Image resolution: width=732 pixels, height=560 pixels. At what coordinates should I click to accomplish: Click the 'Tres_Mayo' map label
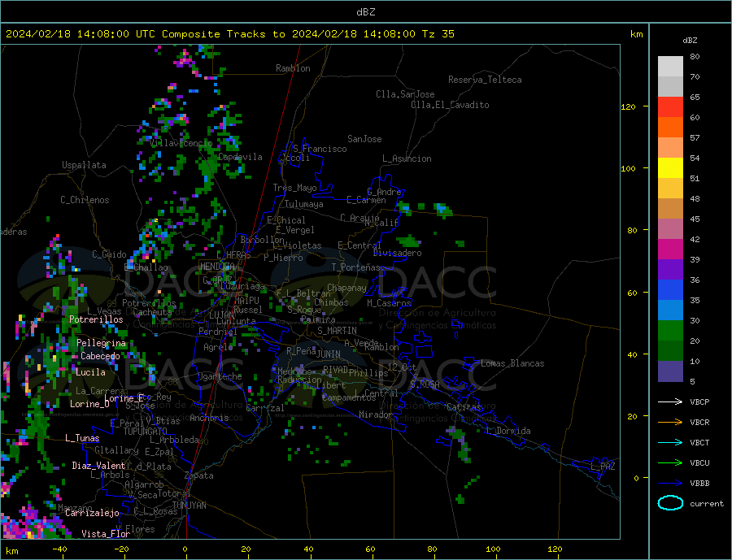click(294, 188)
